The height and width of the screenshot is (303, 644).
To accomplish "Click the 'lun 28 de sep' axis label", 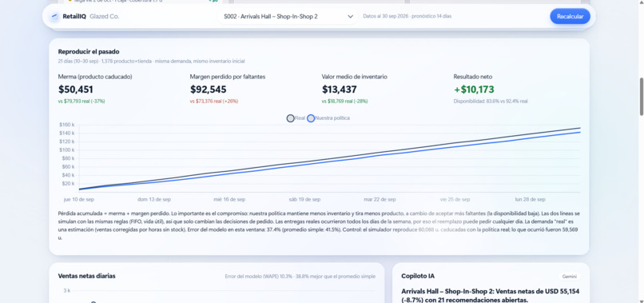I will pyautogui.click(x=531, y=199).
